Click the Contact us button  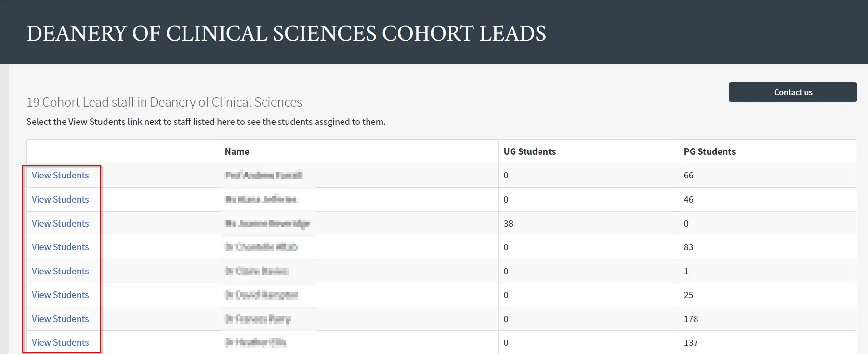[x=792, y=92]
